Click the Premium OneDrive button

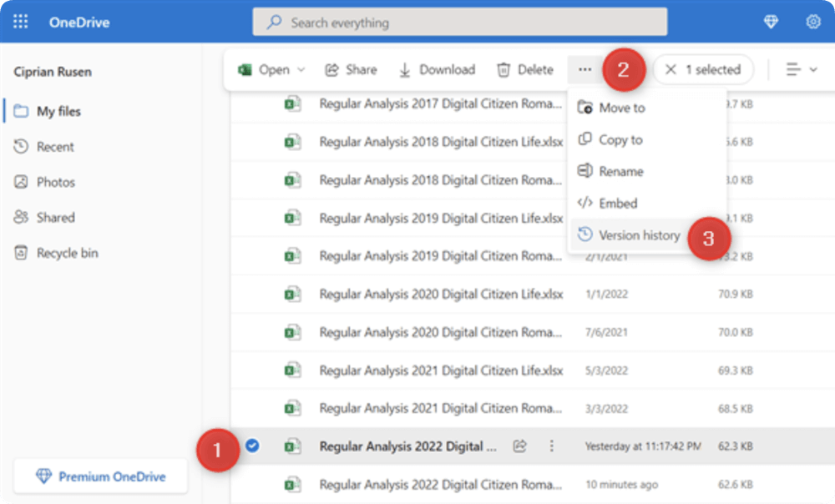pos(100,476)
